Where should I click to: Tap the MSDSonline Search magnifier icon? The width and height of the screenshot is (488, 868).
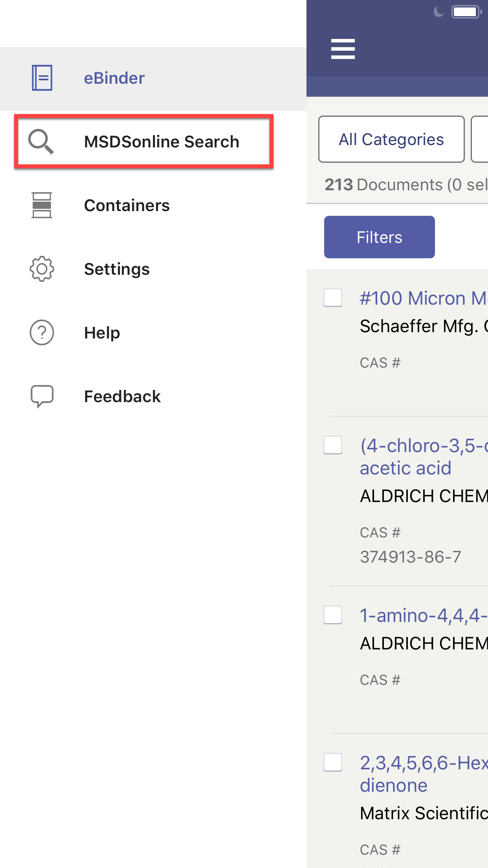[41, 142]
